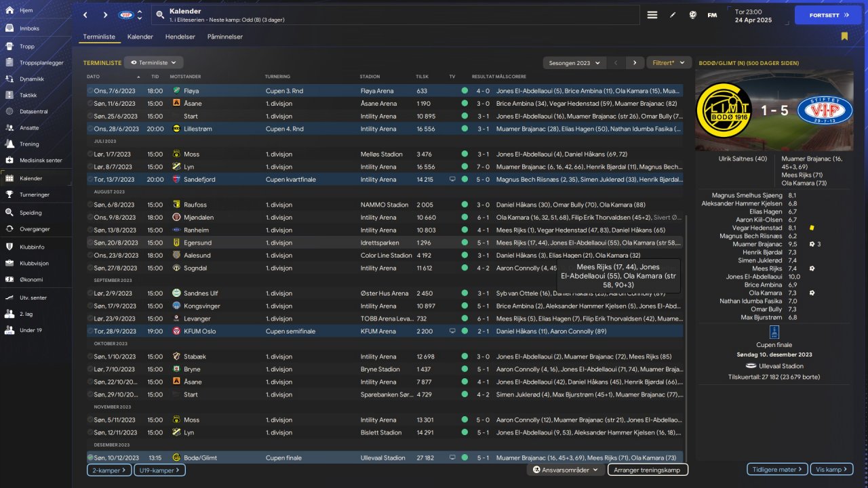
Task: Open the Taktikk sidebar icon
Action: click(x=9, y=95)
